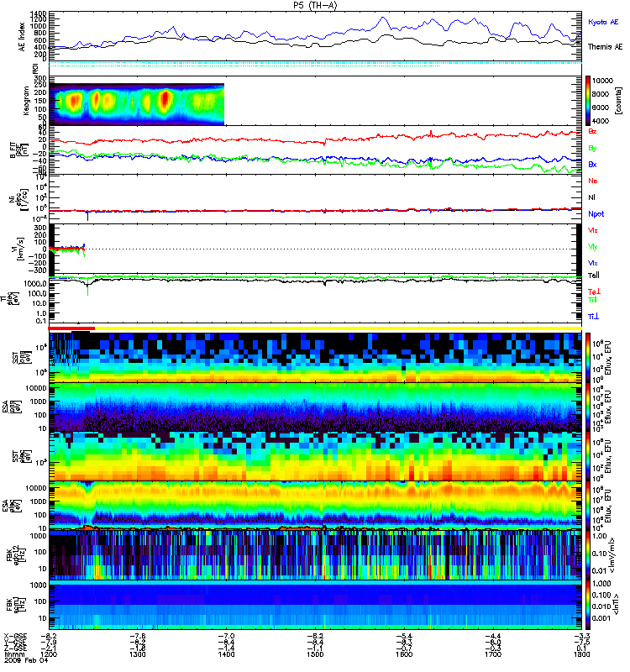Select the red Ne density legend label
The width and height of the screenshot is (630, 672).
(x=593, y=181)
